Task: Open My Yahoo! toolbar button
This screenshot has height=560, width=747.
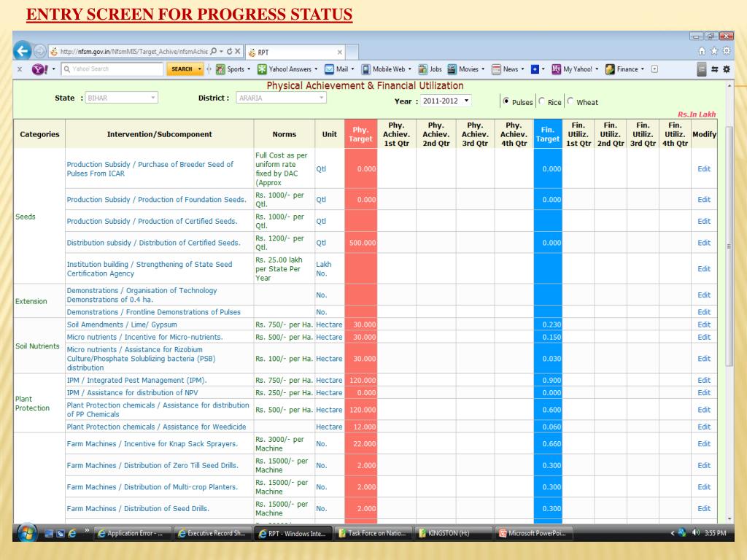Action: tap(575, 69)
